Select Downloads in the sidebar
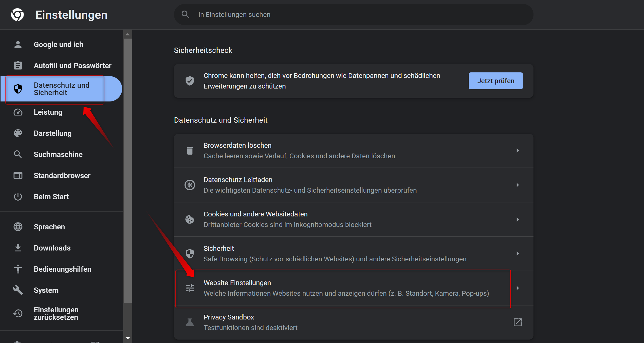 52,248
